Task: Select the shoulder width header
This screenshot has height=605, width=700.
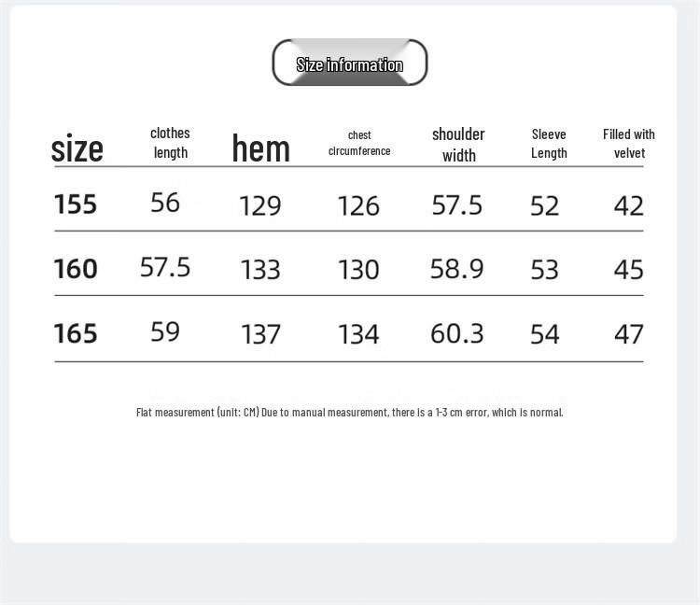Action: [458, 144]
